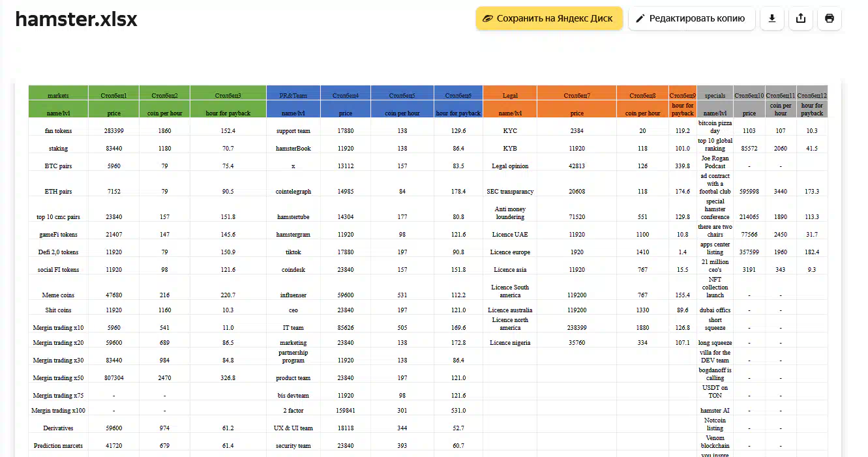Click the hamster.xlsx file title
868x457 pixels.
pyautogui.click(x=76, y=20)
